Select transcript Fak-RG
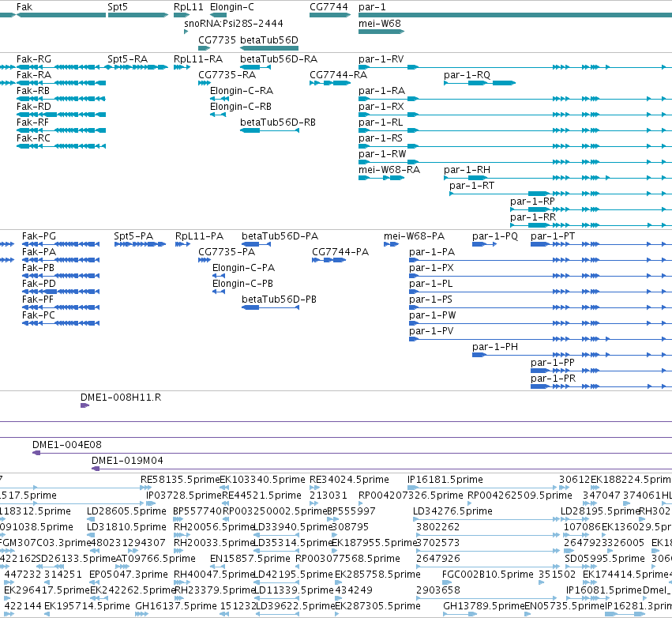 34,59
